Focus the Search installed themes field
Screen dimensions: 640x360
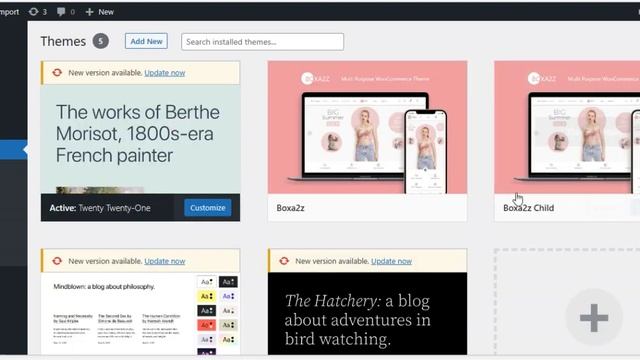tap(262, 42)
